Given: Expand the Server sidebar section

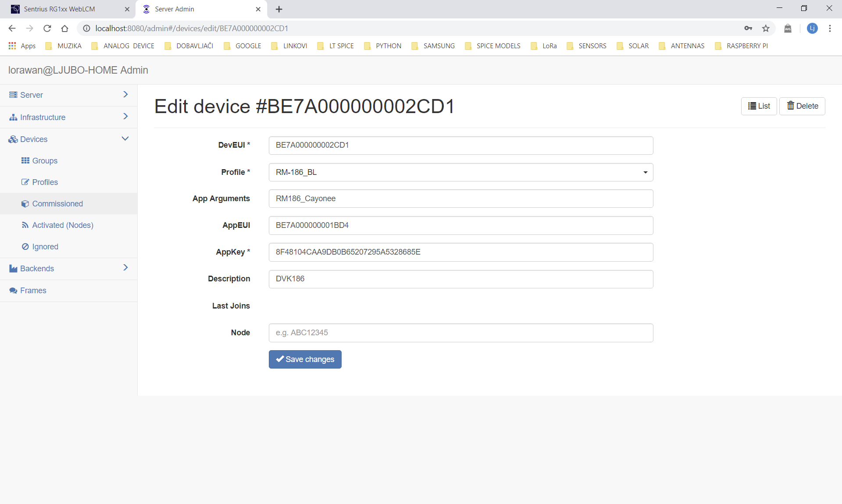Looking at the screenshot, I should point(68,95).
